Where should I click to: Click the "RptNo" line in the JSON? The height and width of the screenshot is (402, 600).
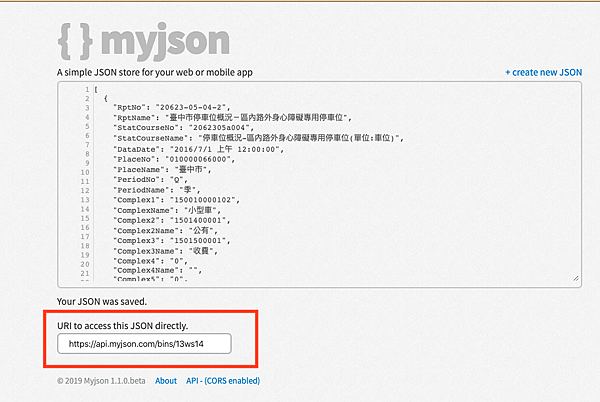point(172,107)
